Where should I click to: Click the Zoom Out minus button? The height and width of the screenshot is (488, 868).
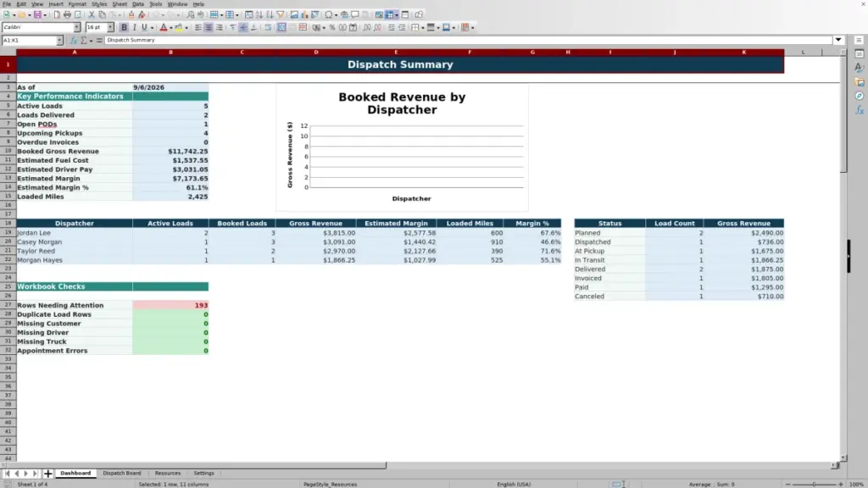tap(787, 484)
